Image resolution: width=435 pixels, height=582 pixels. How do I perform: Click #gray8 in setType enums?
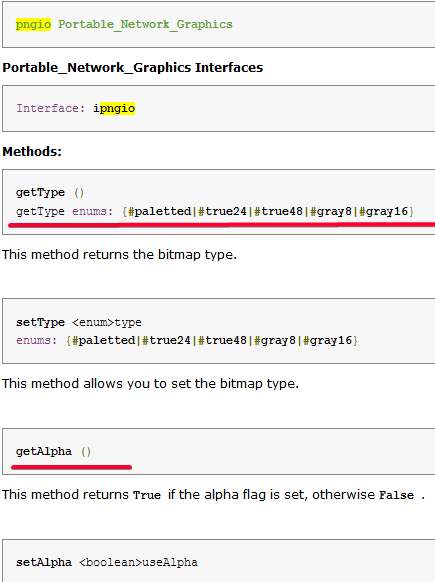coord(275,340)
